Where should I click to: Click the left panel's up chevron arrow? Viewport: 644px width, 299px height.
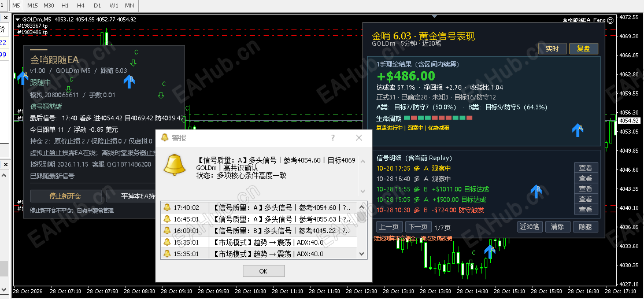click(x=4, y=175)
